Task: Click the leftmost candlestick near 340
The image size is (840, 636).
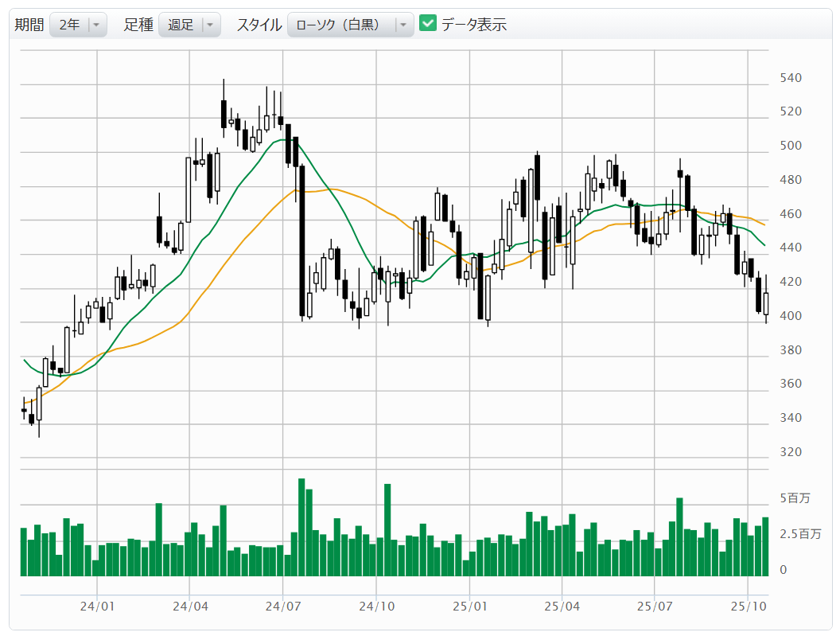Action: pyautogui.click(x=24, y=410)
